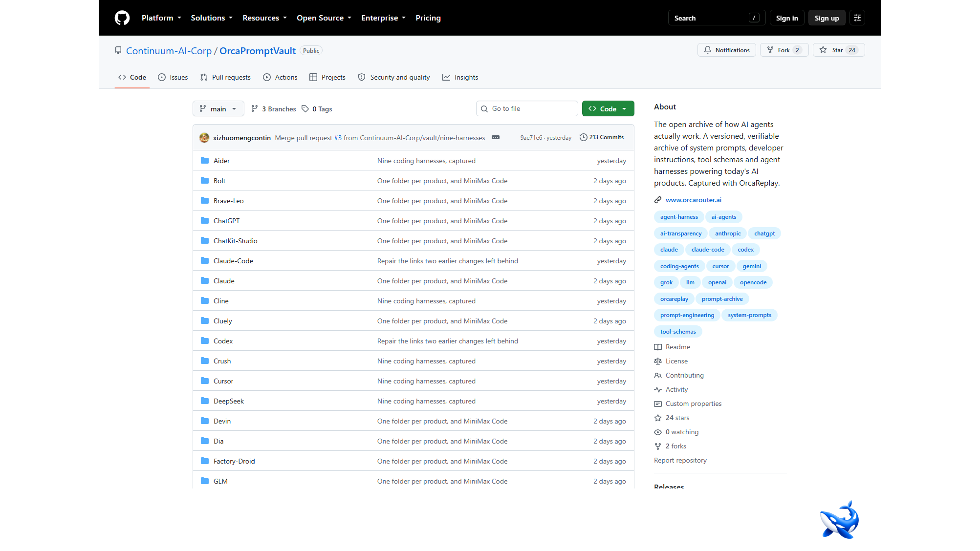Image resolution: width=980 pixels, height=551 pixels.
Task: Open the Insights tab
Action: click(x=460, y=78)
